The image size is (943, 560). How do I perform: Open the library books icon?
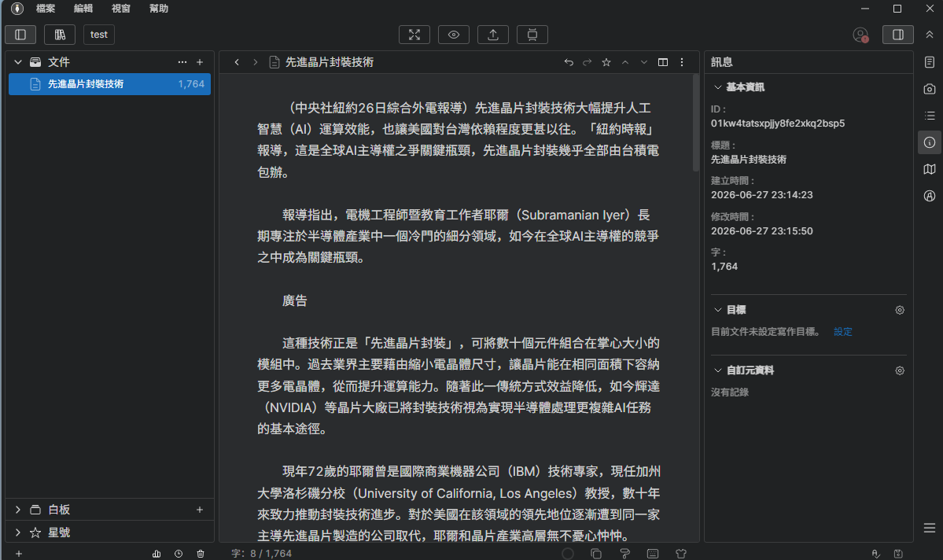pos(60,35)
